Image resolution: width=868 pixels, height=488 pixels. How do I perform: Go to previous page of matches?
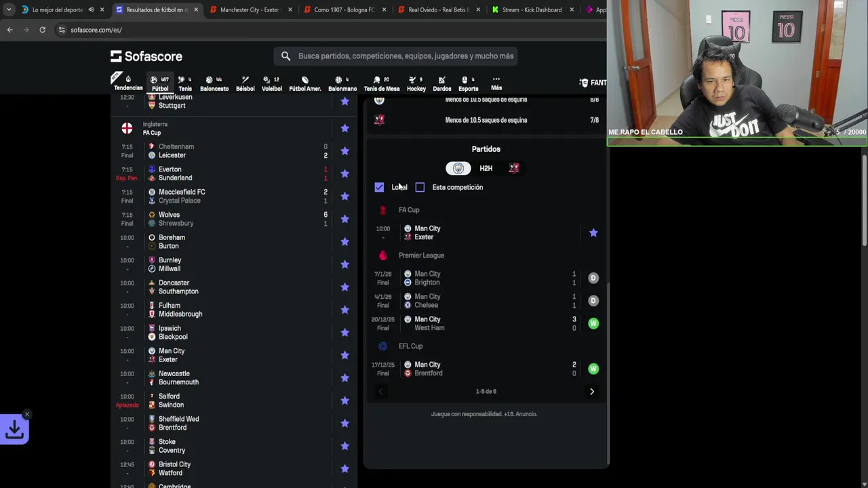380,391
